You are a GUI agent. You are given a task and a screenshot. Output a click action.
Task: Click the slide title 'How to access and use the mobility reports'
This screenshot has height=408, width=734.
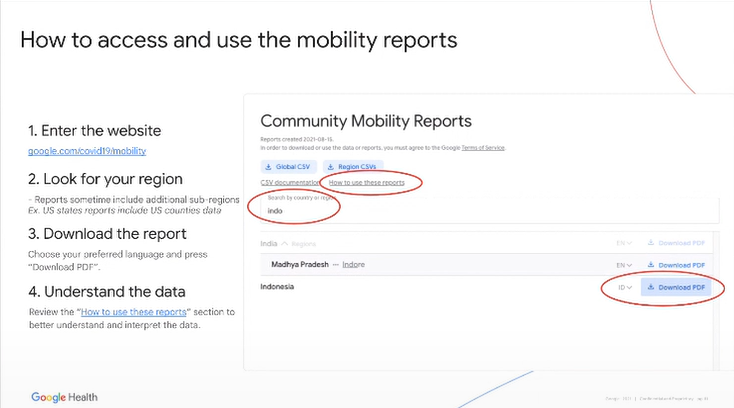click(239, 40)
